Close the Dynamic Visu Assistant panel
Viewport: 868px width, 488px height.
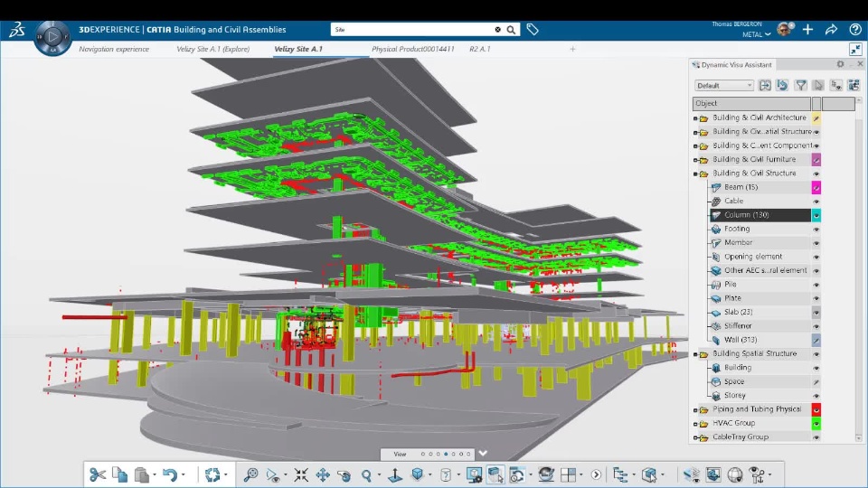coord(860,64)
